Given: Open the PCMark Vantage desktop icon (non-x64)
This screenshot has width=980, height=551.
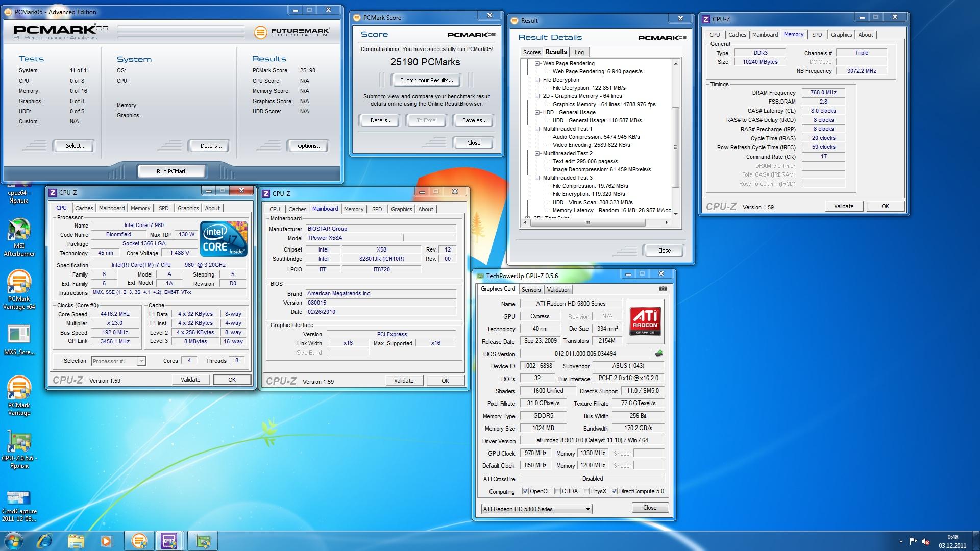Looking at the screenshot, I should tap(19, 396).
